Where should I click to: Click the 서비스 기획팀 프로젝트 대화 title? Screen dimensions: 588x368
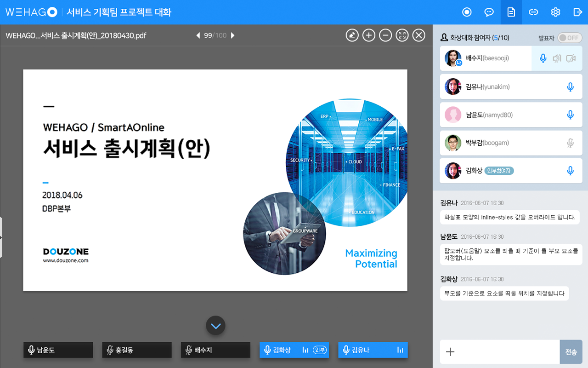tap(119, 12)
